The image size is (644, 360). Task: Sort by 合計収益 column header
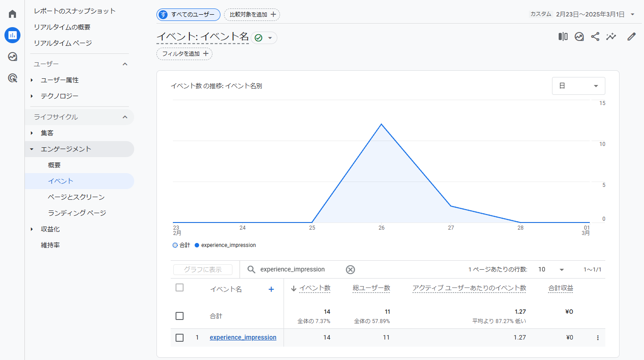point(560,288)
